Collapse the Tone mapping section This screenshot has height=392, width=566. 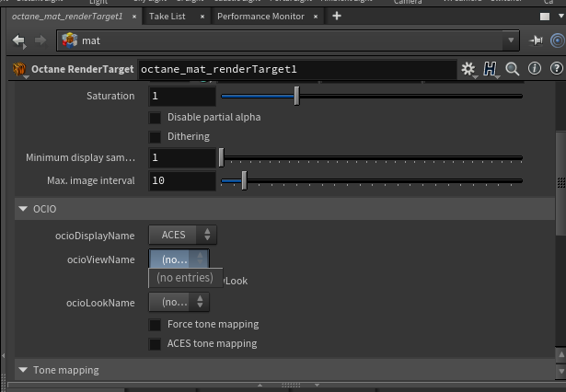23,370
